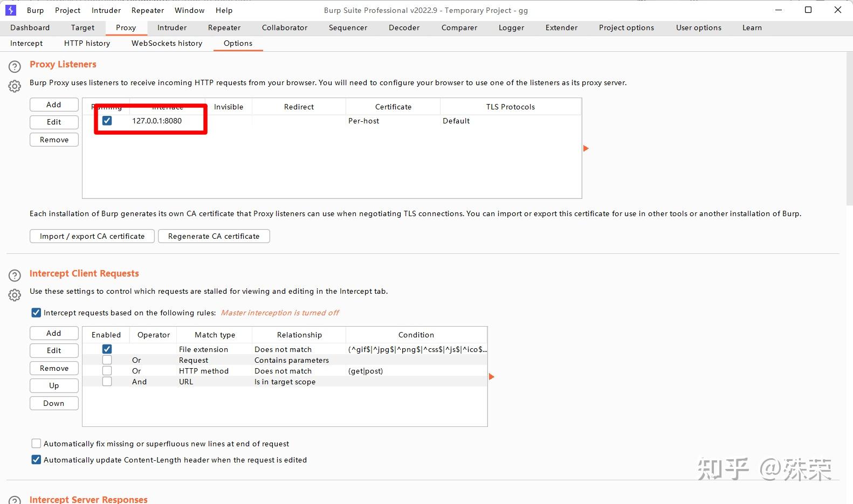
Task: Click the vertical scrollbar on the right
Action: [x=849, y=129]
